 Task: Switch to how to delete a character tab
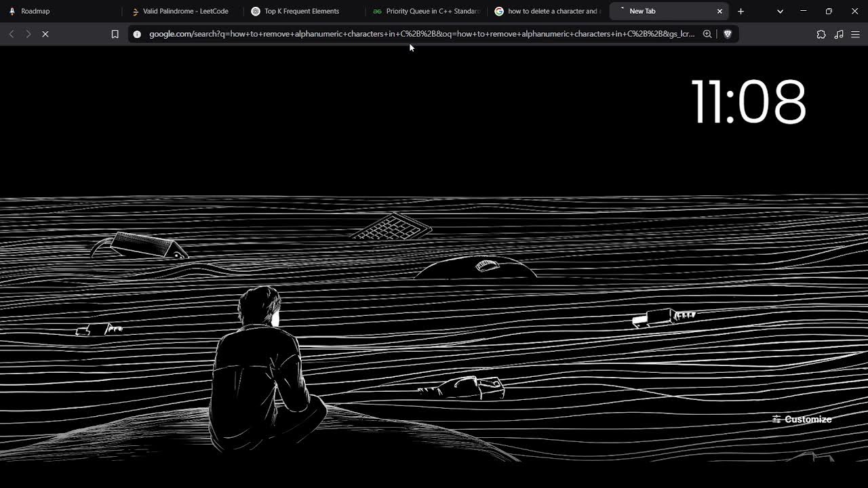pyautogui.click(x=548, y=11)
